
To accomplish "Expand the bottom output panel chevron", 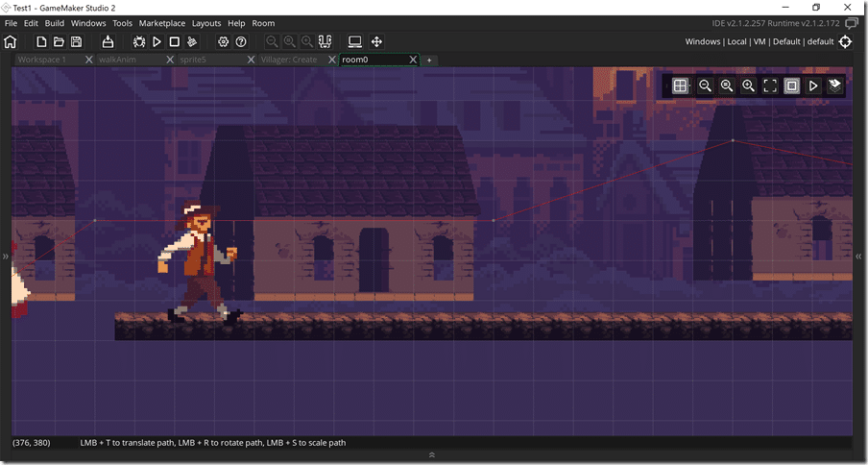I will [x=432, y=455].
